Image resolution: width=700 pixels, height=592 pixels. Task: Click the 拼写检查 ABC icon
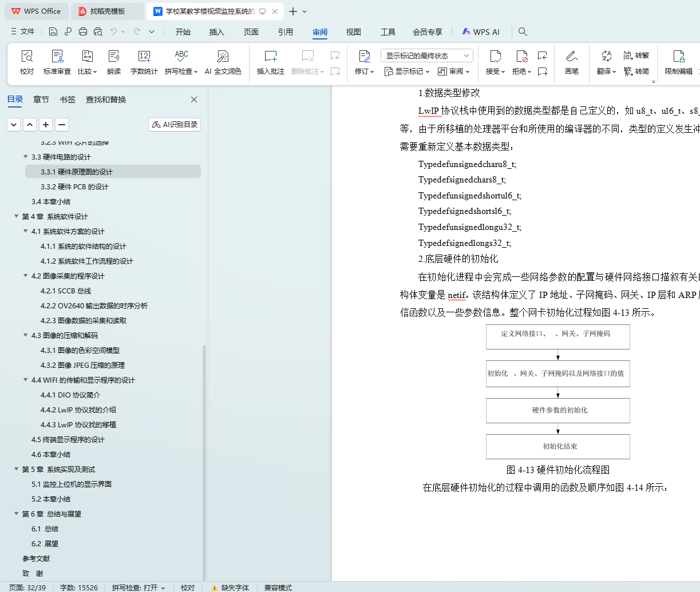pos(181,56)
